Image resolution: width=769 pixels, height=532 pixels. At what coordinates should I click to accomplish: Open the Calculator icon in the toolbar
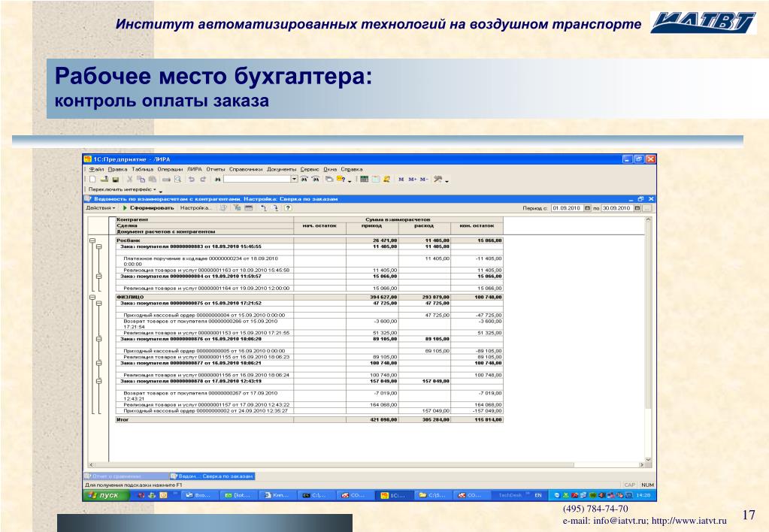click(x=365, y=180)
